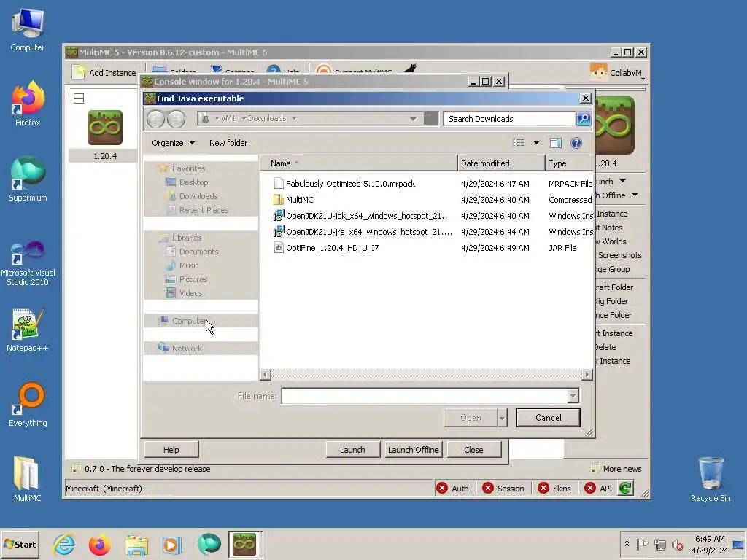Open the address bar history dropdown

click(x=413, y=119)
